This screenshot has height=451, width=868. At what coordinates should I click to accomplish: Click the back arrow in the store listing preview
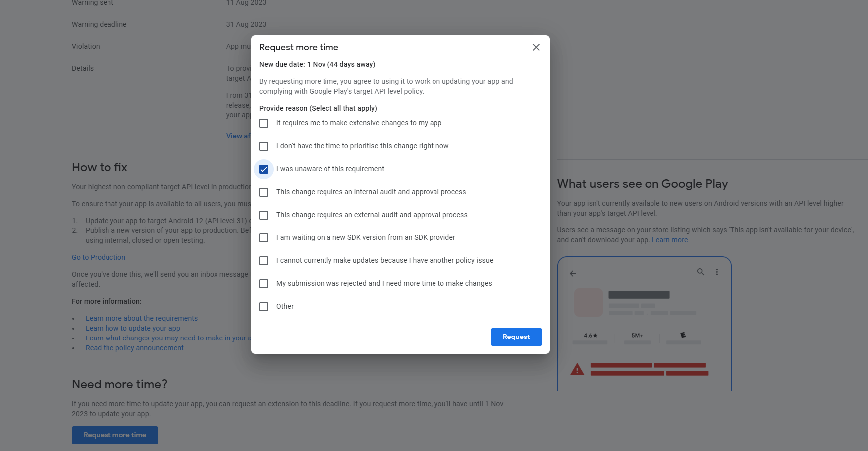(x=573, y=273)
